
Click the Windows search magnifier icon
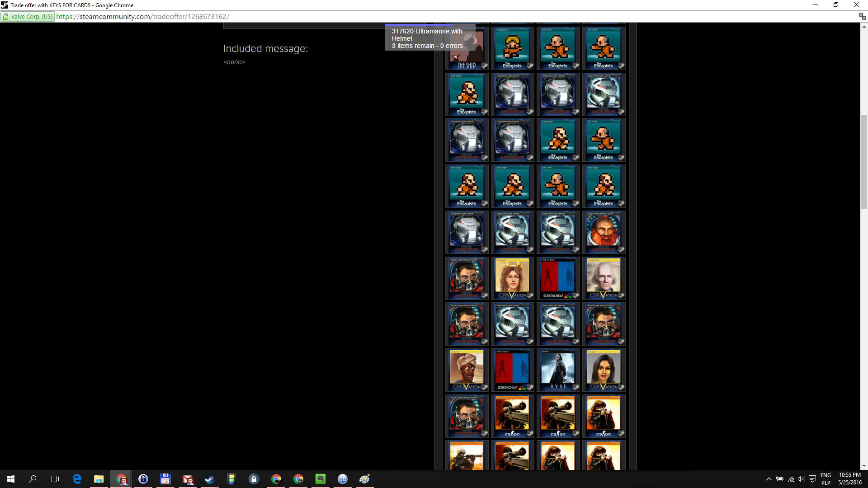33,479
